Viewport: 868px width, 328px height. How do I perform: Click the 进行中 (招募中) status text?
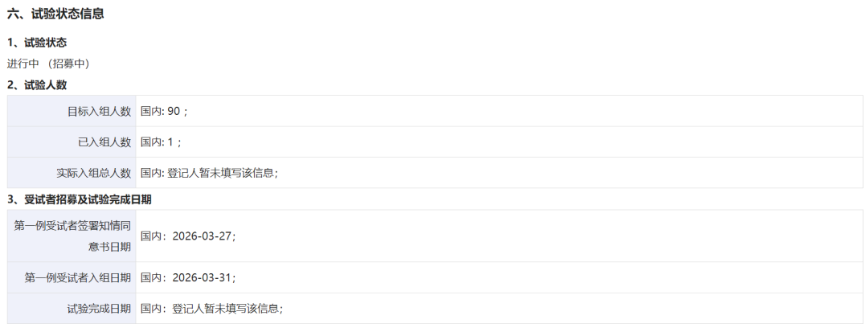coord(48,63)
